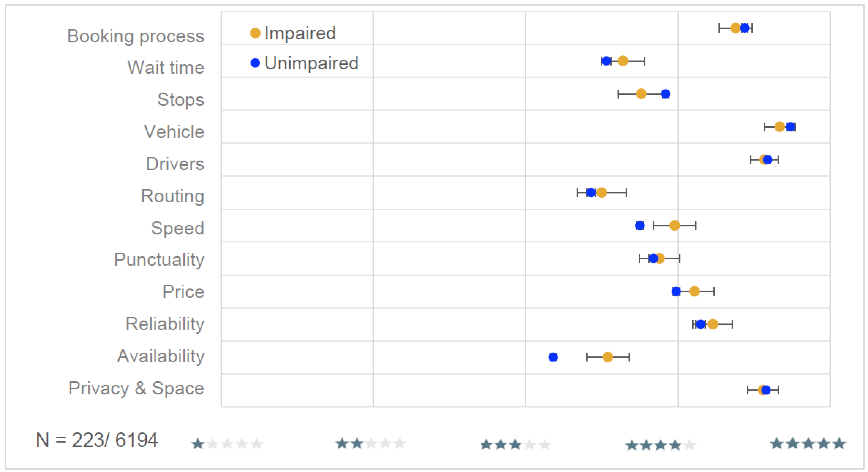Click the orange Impaired legend marker

click(x=255, y=33)
